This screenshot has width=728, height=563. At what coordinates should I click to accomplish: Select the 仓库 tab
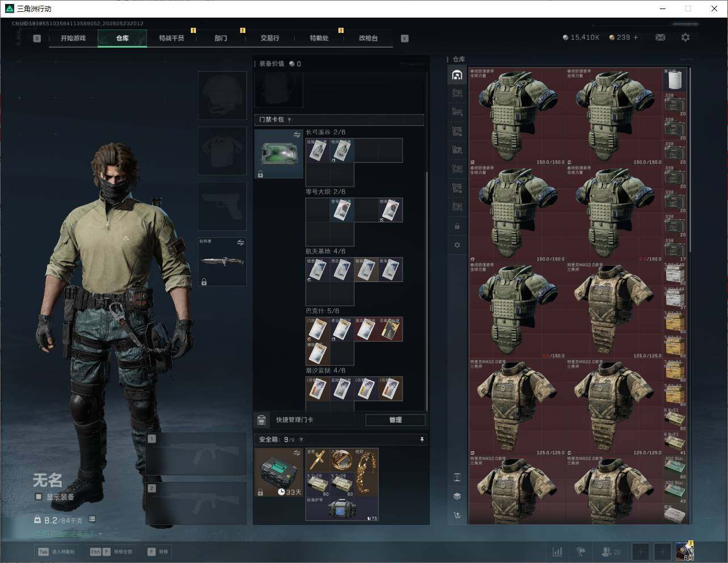point(122,38)
